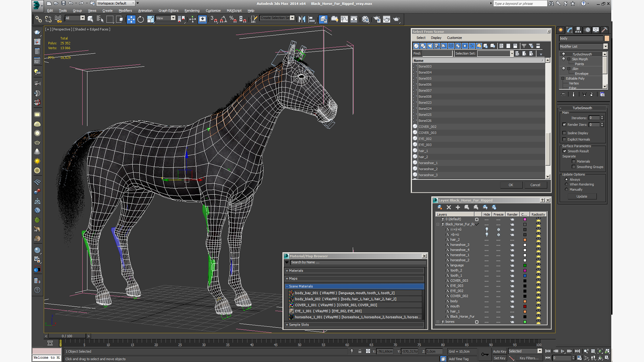The width and height of the screenshot is (644, 362).
Task: Click the Key Filters button
Action: (x=529, y=358)
